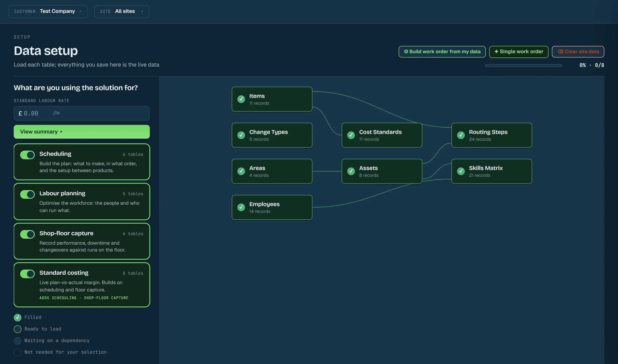Viewport: 618px width, 364px height.
Task: Click the setup progress bar
Action: pos(523,66)
